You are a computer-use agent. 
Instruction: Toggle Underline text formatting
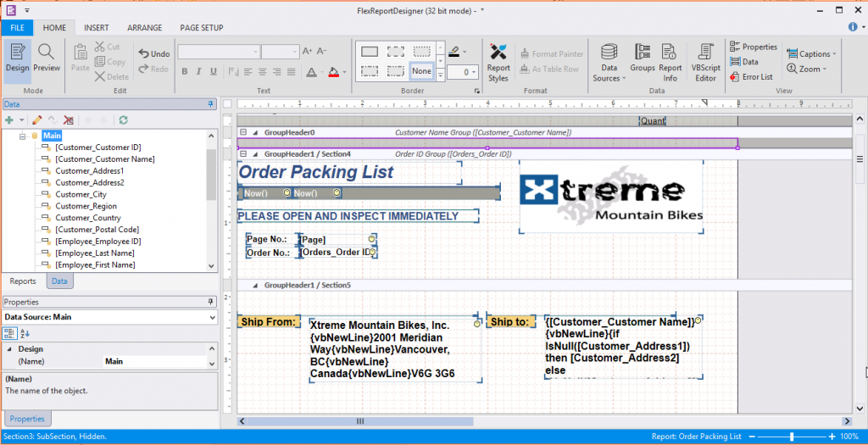[x=213, y=71]
